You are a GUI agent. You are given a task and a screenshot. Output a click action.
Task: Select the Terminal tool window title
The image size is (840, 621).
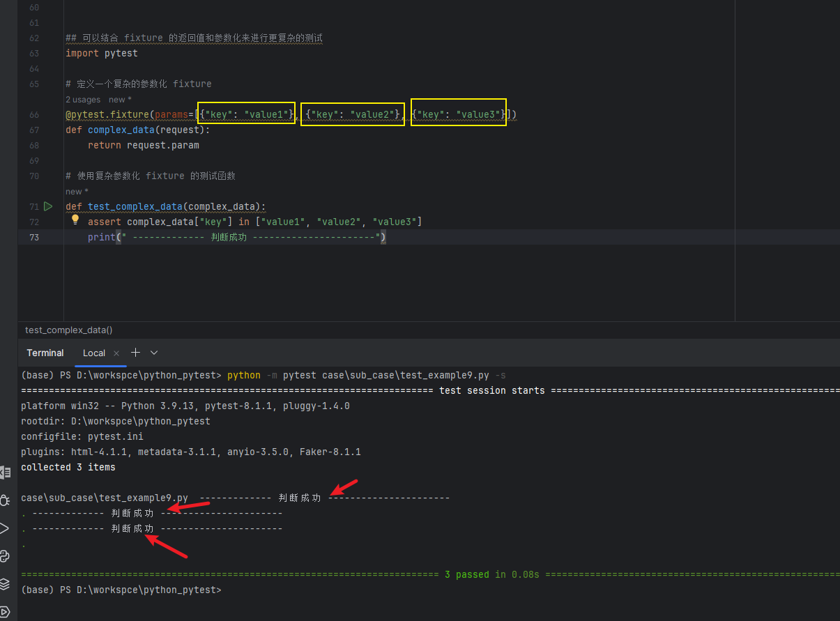(x=45, y=353)
